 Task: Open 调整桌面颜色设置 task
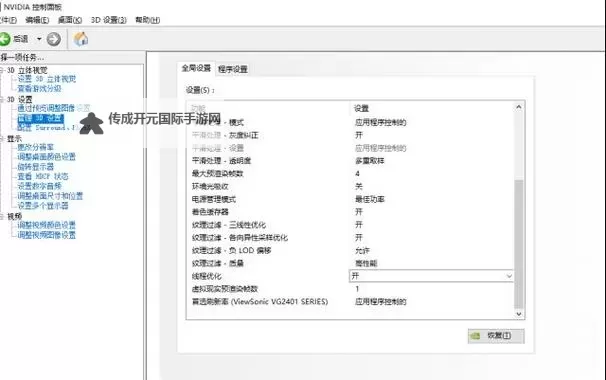point(46,157)
